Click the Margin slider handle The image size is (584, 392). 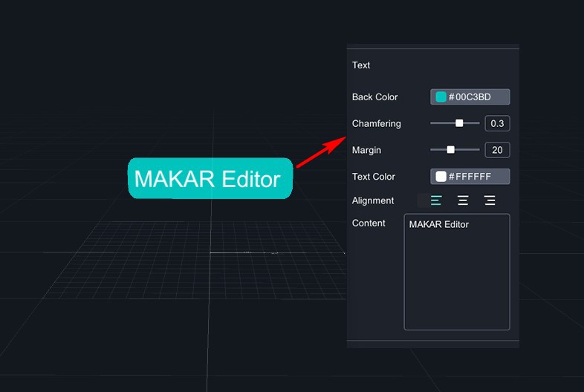coord(450,150)
